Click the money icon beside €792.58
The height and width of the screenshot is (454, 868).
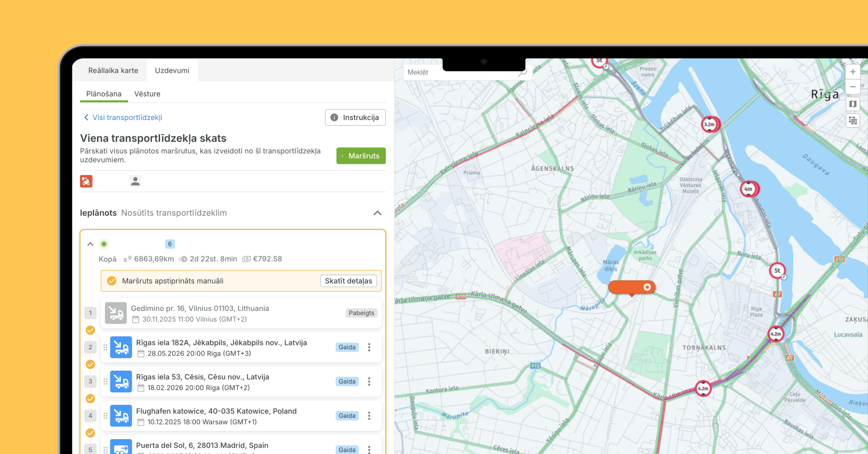[x=246, y=259]
